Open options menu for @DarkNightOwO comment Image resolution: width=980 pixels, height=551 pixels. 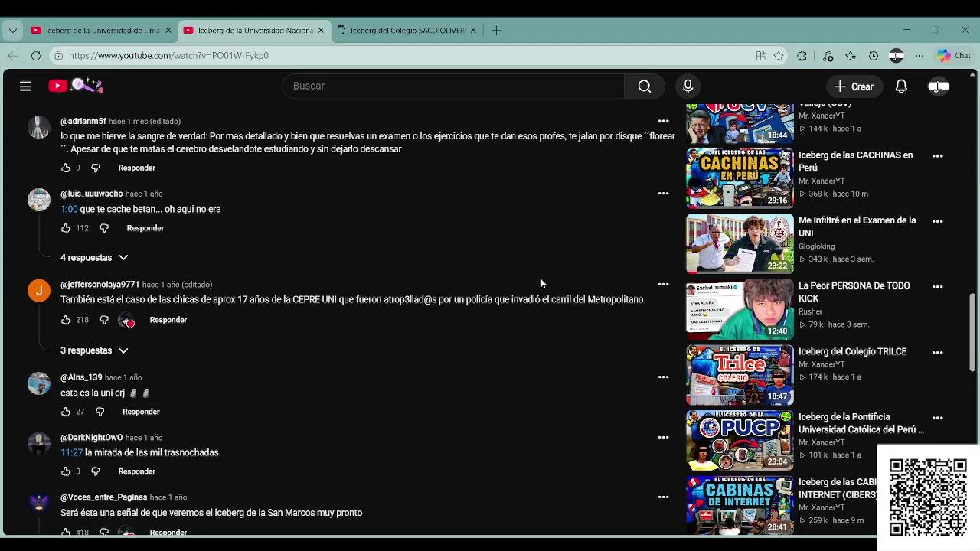pyautogui.click(x=663, y=438)
